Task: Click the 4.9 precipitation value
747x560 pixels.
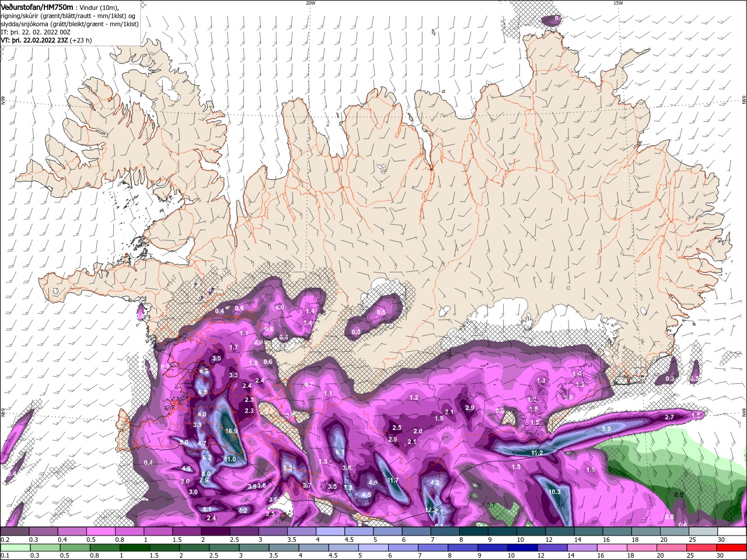Action: (x=186, y=468)
